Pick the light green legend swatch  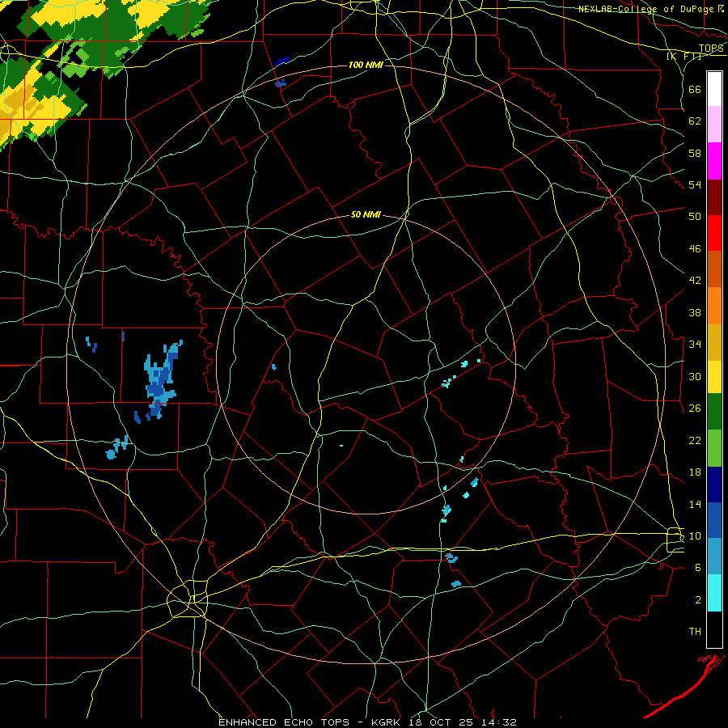coord(714,448)
